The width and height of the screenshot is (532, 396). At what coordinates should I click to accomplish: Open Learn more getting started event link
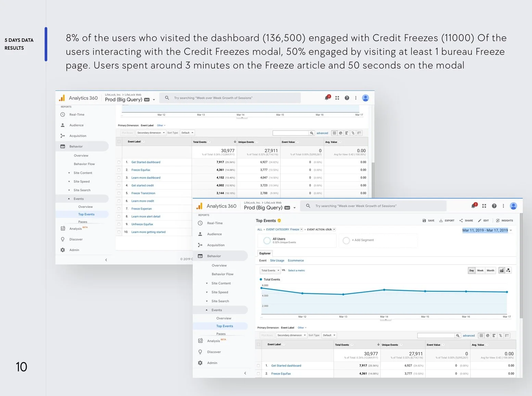[149, 232]
